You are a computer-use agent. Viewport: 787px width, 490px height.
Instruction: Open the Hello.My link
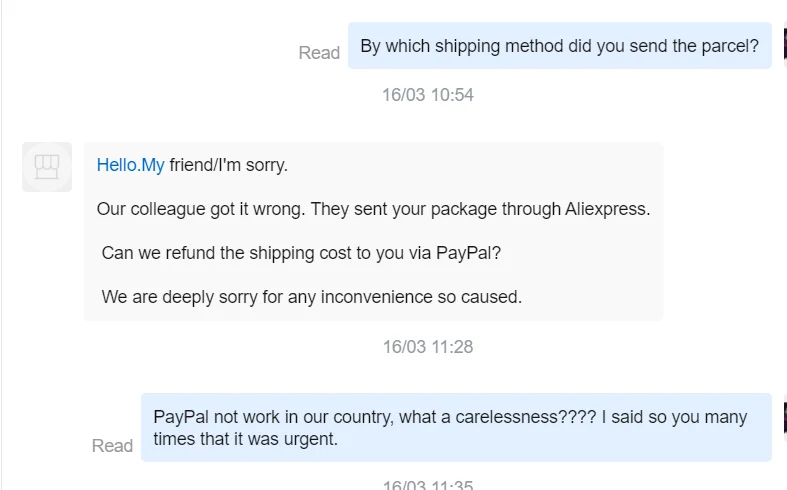coord(130,165)
